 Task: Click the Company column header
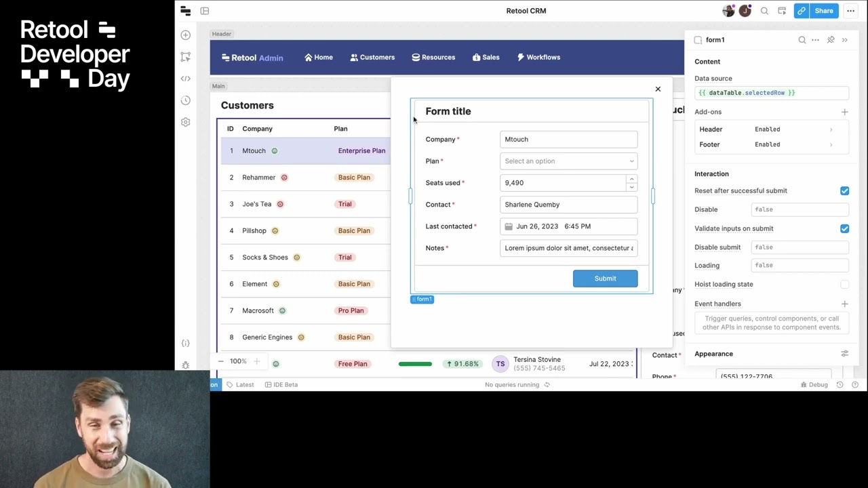click(257, 129)
